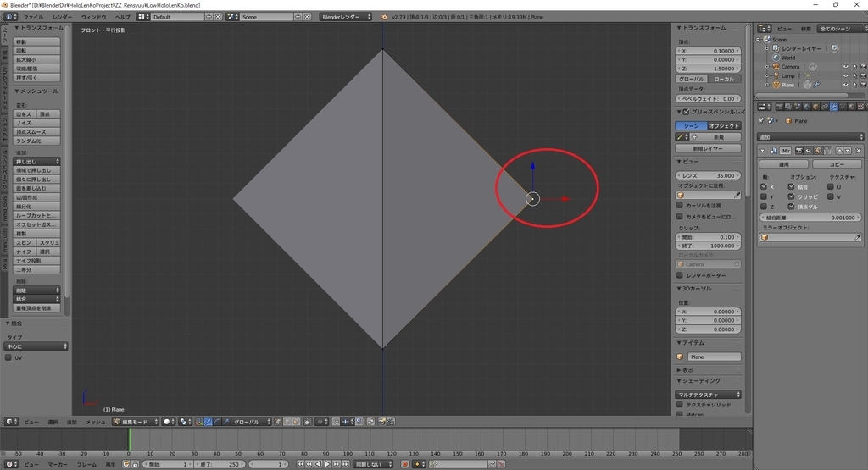868x470 pixels.
Task: Toggle Lamp visibility eye in outliner
Action: click(x=845, y=75)
